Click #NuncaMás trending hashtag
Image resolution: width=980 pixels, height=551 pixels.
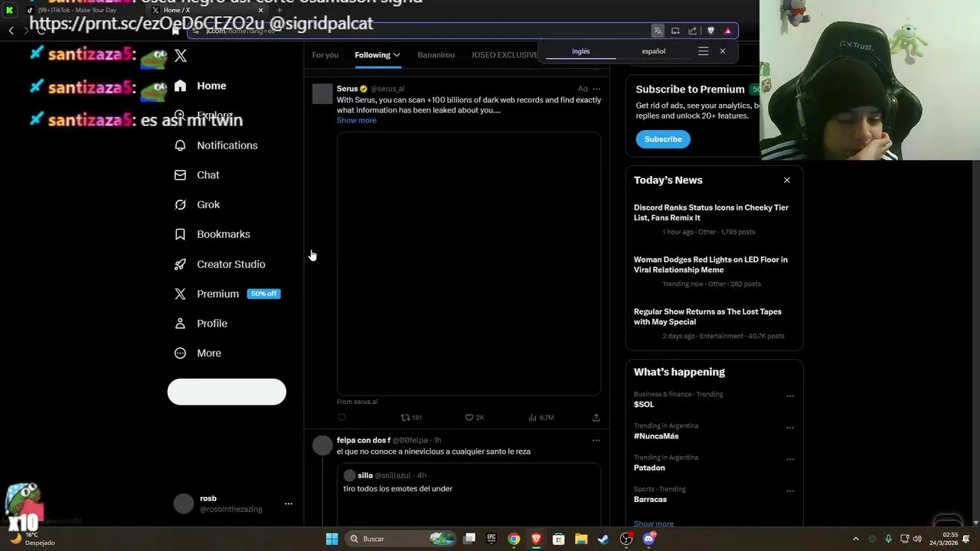click(656, 436)
